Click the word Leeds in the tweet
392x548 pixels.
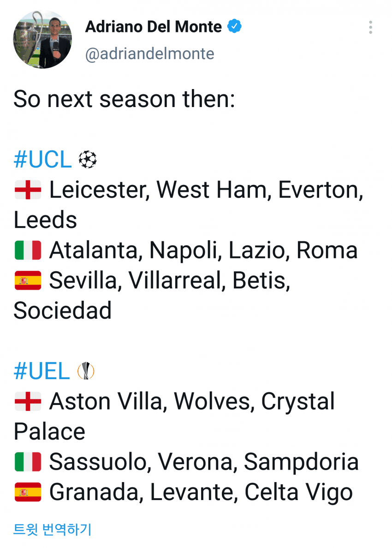point(45,220)
